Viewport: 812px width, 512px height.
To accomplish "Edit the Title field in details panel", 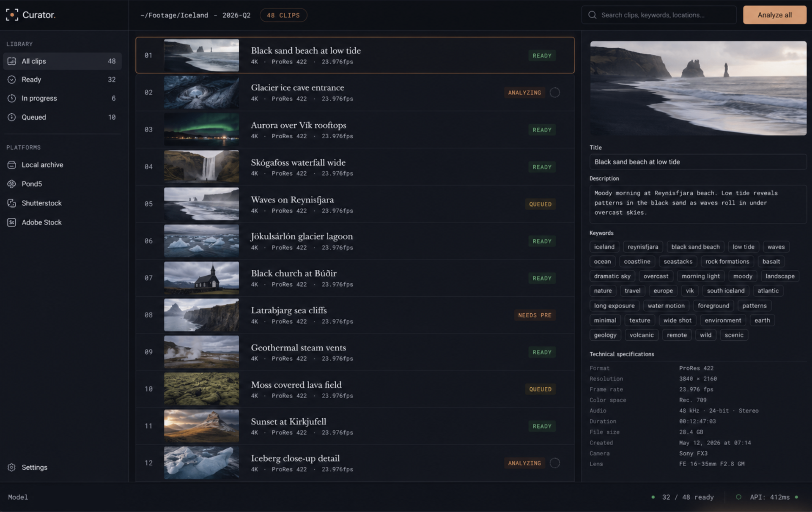I will (x=698, y=162).
